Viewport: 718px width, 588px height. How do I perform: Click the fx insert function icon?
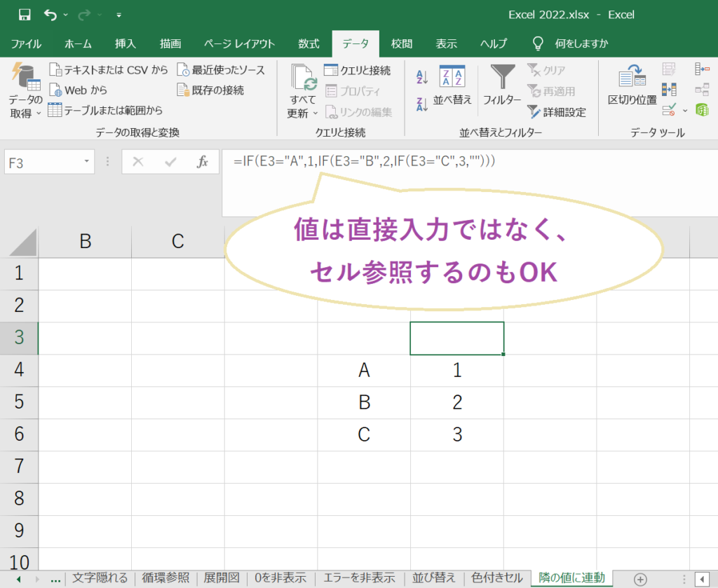(203, 162)
